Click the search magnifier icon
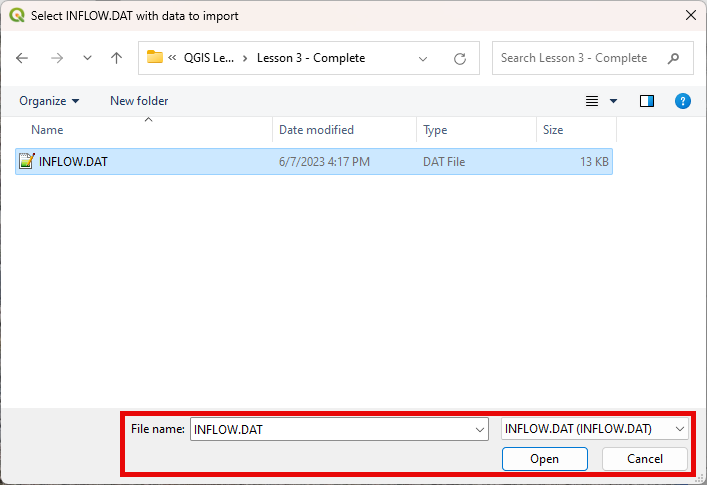Image resolution: width=707 pixels, height=485 pixels. (673, 58)
